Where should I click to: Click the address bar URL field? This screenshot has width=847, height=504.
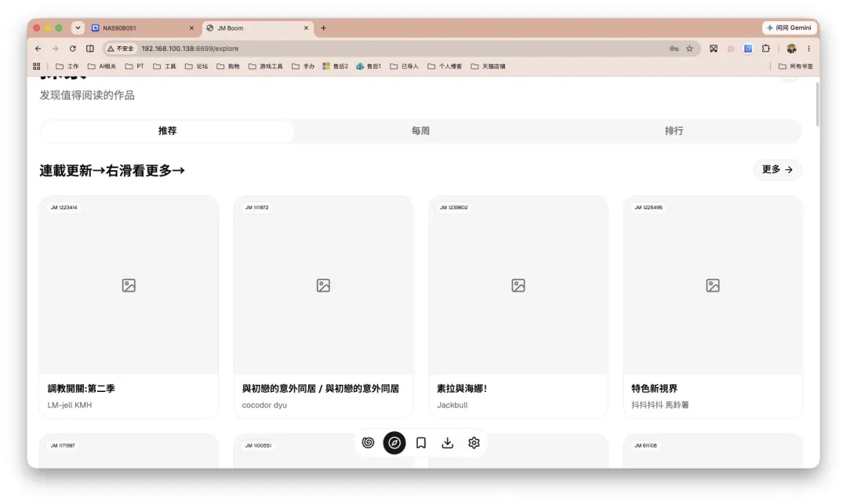click(x=400, y=49)
